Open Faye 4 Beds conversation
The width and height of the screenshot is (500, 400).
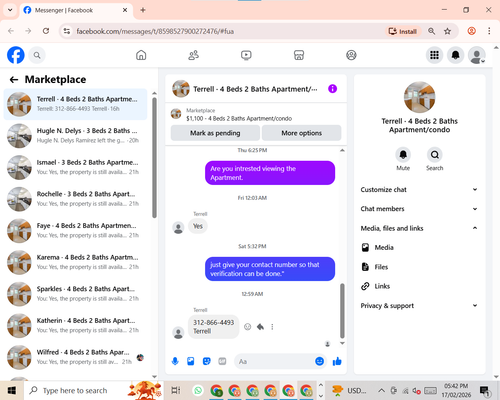click(75, 231)
